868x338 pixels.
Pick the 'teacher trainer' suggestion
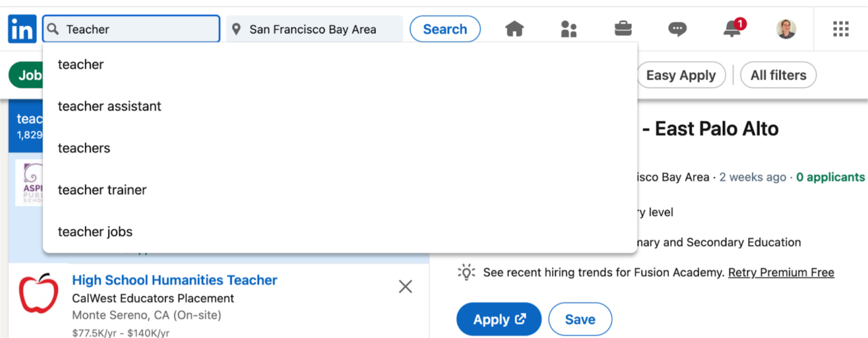pos(103,190)
